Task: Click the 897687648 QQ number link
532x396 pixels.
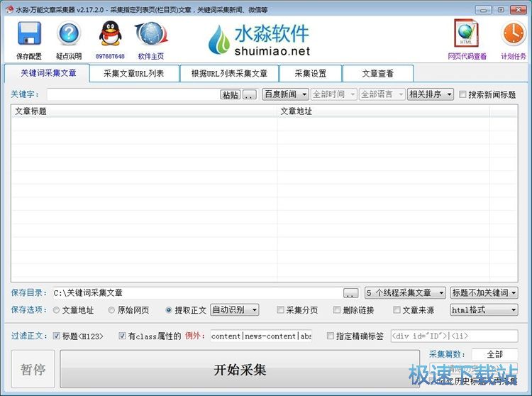Action: (x=110, y=56)
